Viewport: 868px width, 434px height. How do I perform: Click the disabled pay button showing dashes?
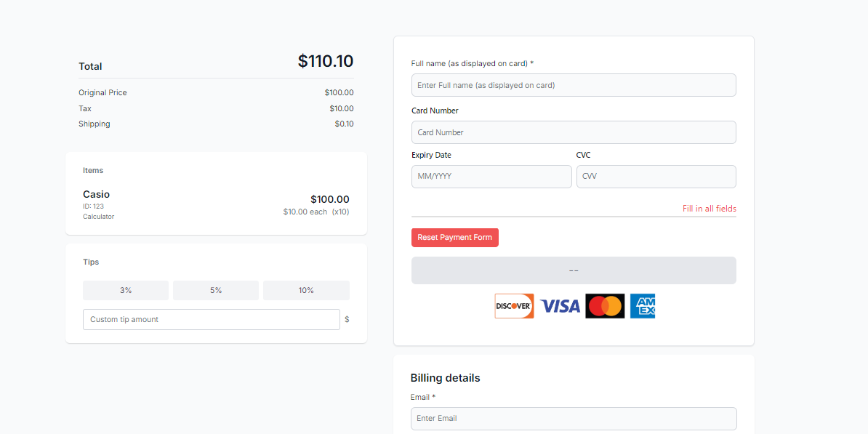[574, 270]
